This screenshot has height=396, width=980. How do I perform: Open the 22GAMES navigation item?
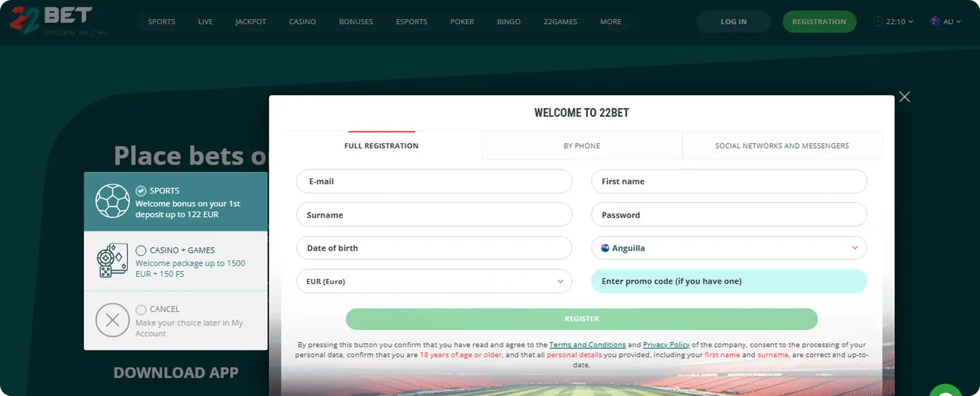coord(560,22)
